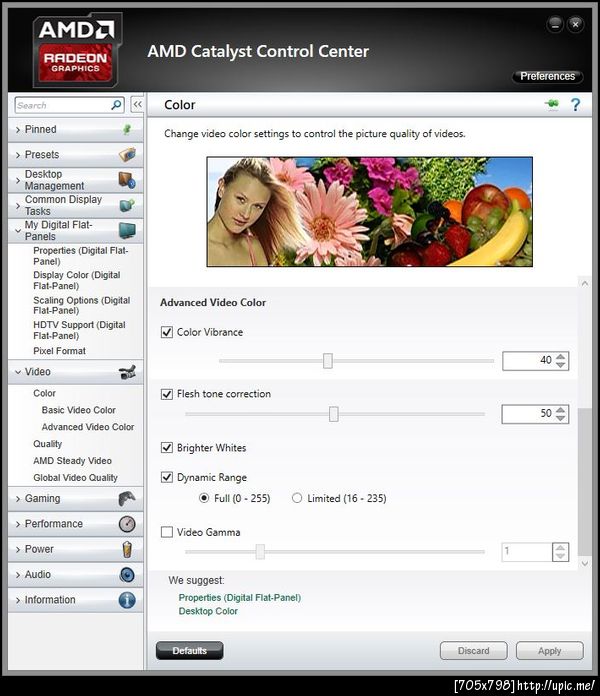Uncheck Flesh tone correction checkbox
Viewport: 600px width, 696px height.
pos(167,394)
